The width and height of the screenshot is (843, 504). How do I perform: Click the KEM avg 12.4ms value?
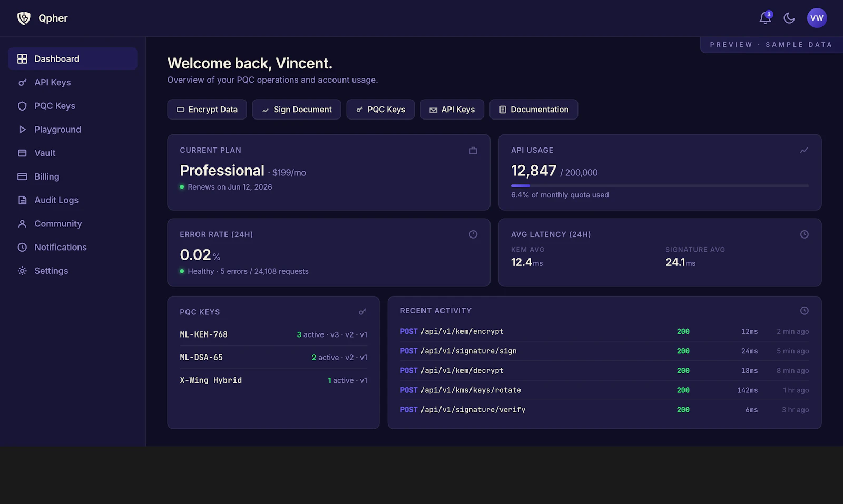pos(527,262)
